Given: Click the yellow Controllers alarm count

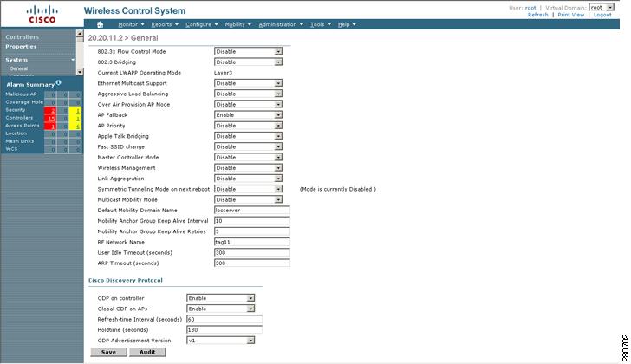Looking at the screenshot, I should 75,118.
